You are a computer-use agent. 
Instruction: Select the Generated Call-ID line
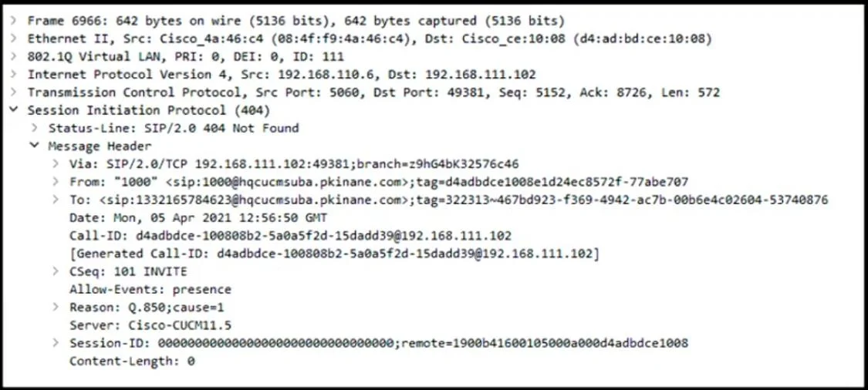(x=334, y=254)
